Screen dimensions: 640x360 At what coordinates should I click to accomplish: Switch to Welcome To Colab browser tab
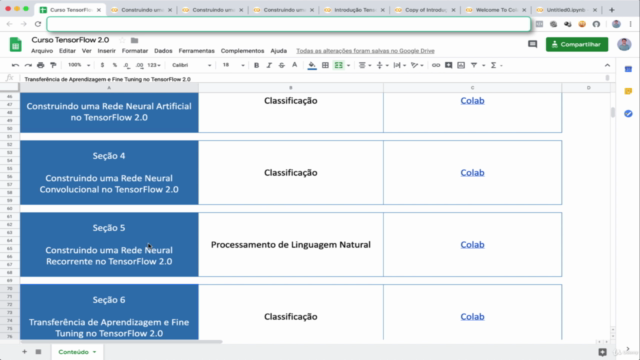coord(496,10)
